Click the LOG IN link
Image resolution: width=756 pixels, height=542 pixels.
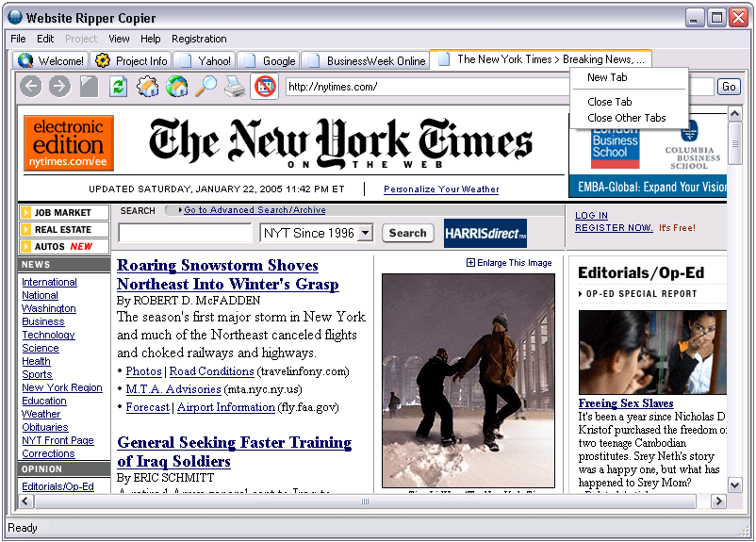pos(591,216)
